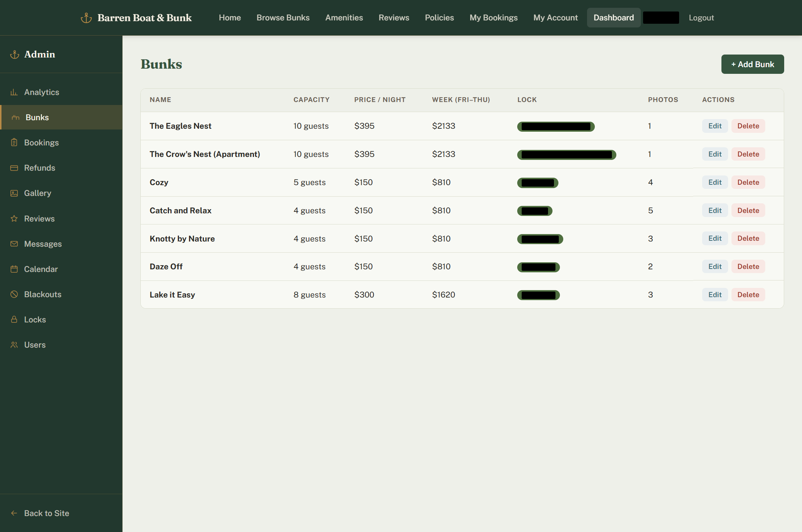Screen dimensions: 802x532
Task: Click the $1620 weekly price cell
Action: coord(443,295)
